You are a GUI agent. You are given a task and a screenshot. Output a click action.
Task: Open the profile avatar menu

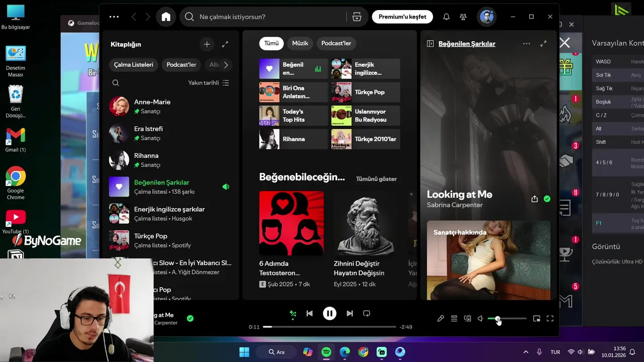tap(487, 17)
